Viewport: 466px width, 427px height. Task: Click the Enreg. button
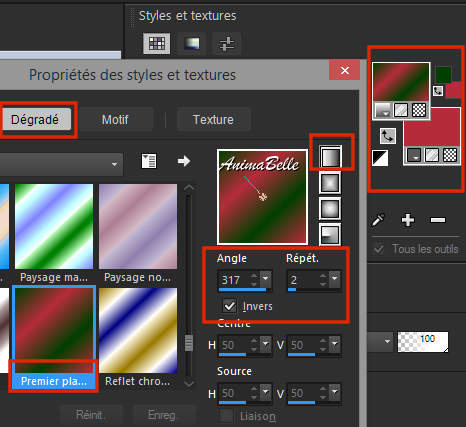pos(164,415)
